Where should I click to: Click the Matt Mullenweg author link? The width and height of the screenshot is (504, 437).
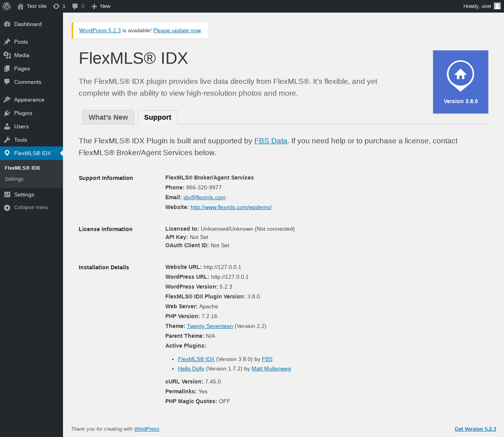pyautogui.click(x=271, y=368)
